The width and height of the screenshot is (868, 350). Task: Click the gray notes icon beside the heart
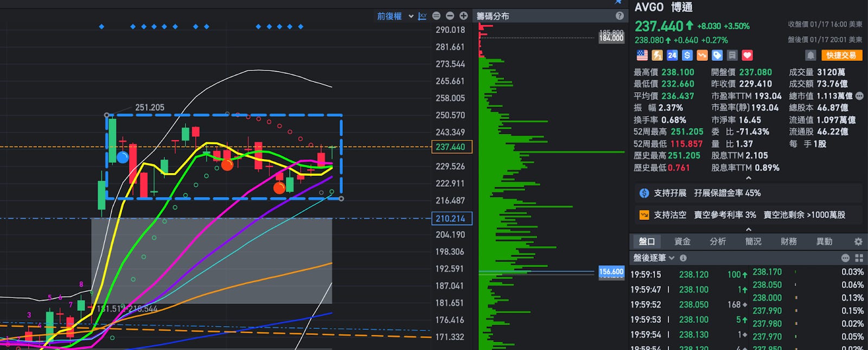[x=732, y=55]
